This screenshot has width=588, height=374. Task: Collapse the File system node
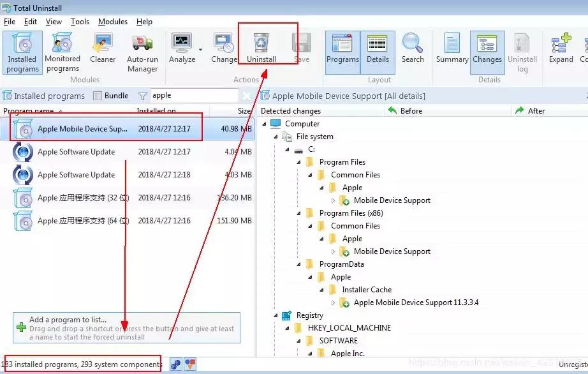(x=276, y=137)
